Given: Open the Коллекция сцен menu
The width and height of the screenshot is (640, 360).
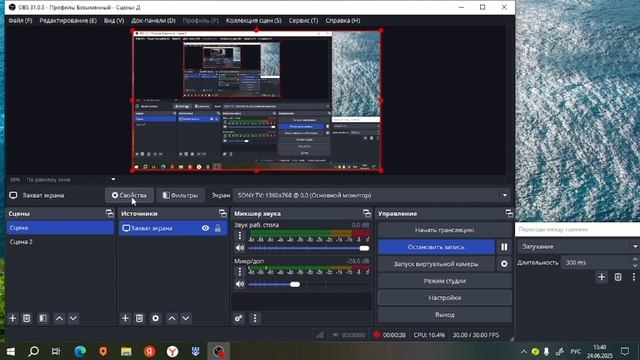Looking at the screenshot, I should tap(254, 20).
